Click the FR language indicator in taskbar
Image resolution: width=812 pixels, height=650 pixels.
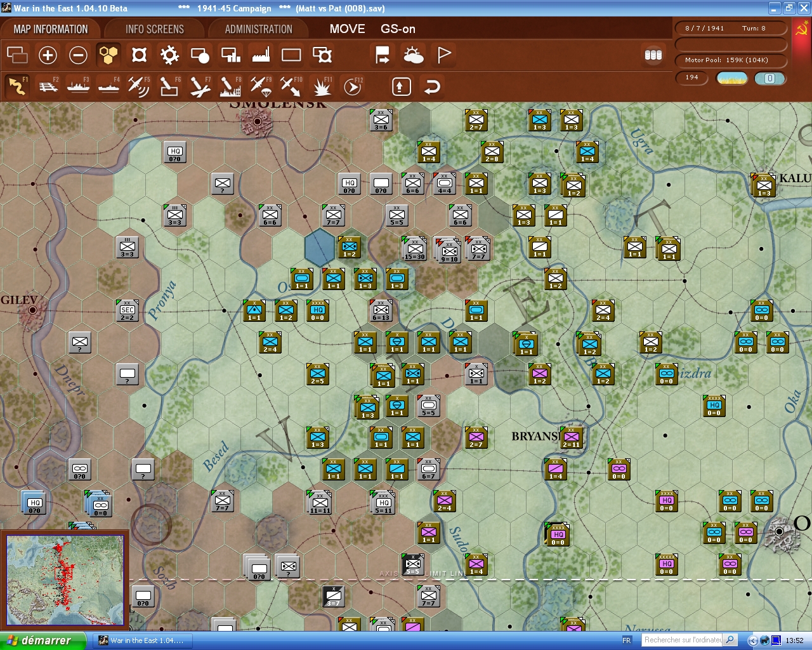(627, 640)
